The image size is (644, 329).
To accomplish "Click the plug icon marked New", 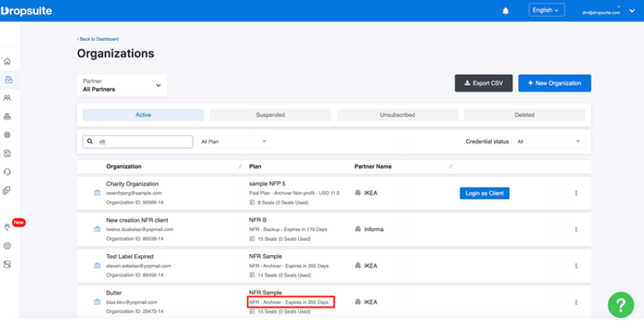I will pos(7,228).
